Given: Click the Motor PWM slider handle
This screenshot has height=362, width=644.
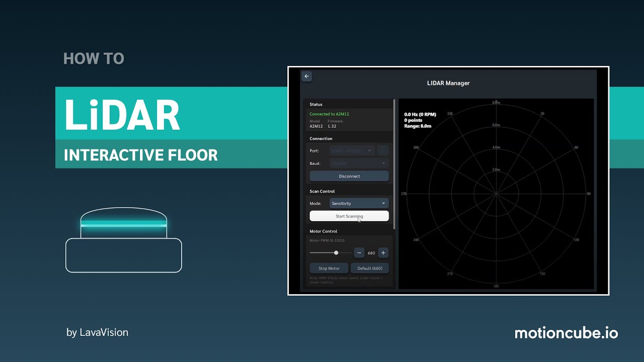Looking at the screenshot, I should 336,253.
